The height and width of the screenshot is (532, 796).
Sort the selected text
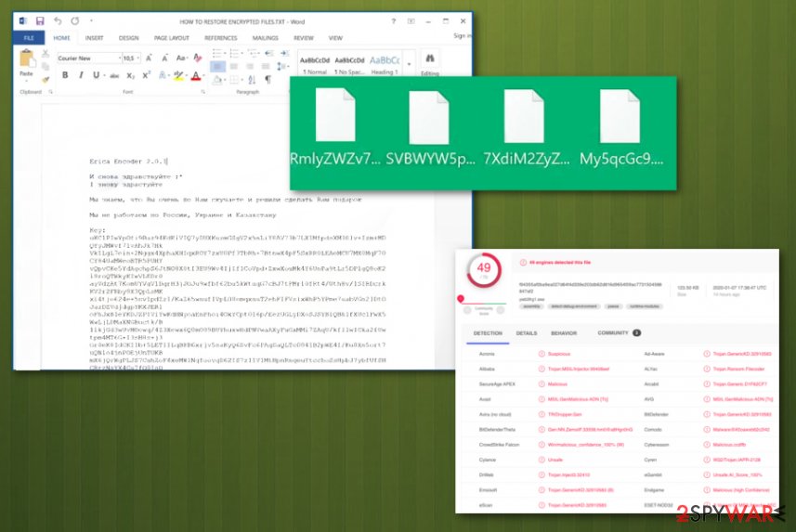click(x=253, y=80)
